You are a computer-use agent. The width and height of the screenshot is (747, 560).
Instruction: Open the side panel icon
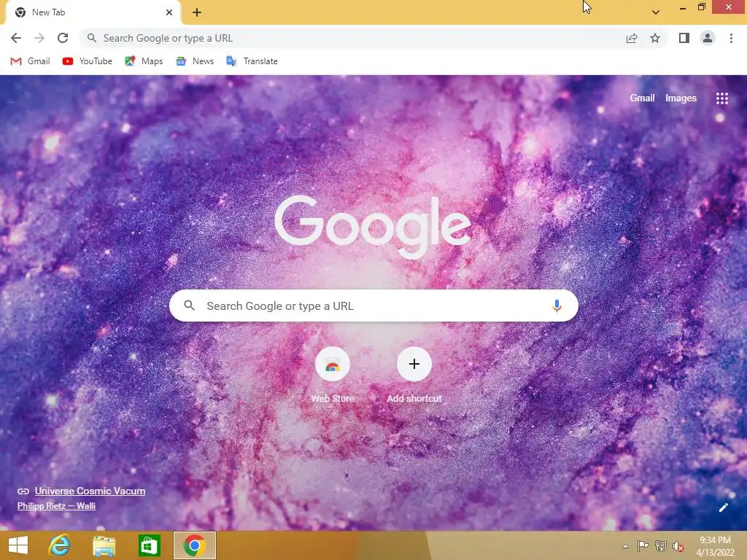pos(684,38)
